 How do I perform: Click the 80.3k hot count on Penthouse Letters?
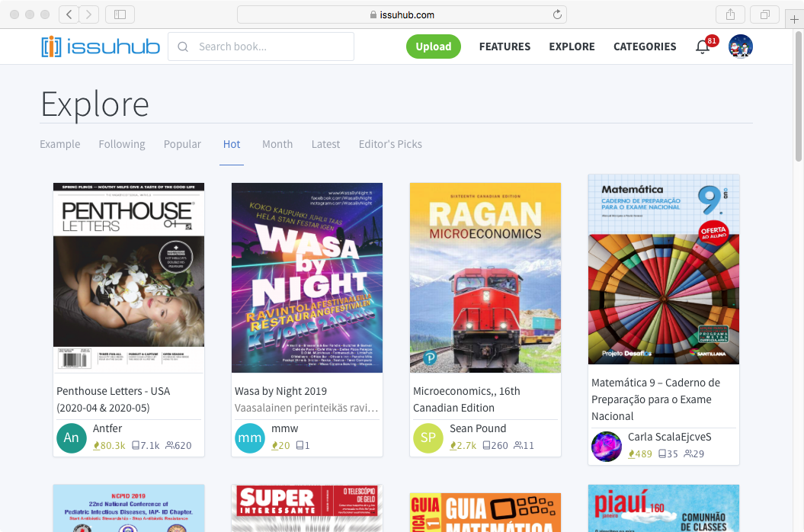click(x=109, y=445)
